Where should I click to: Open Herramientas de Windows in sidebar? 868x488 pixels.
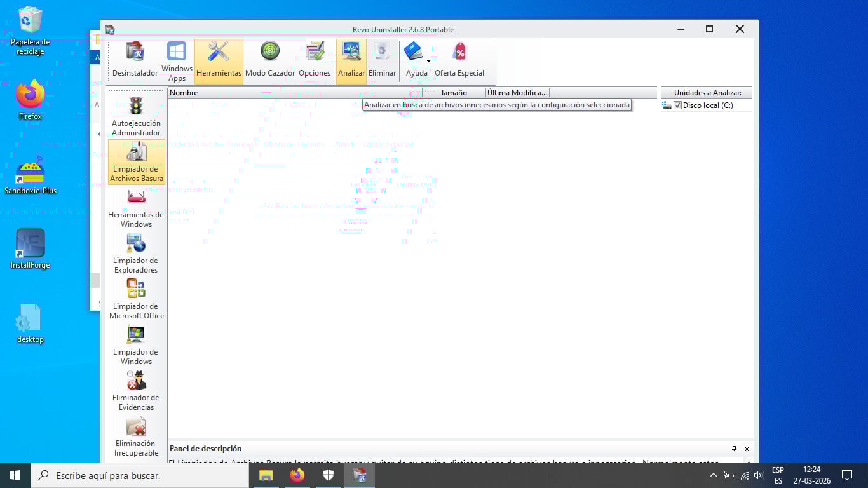click(x=136, y=208)
